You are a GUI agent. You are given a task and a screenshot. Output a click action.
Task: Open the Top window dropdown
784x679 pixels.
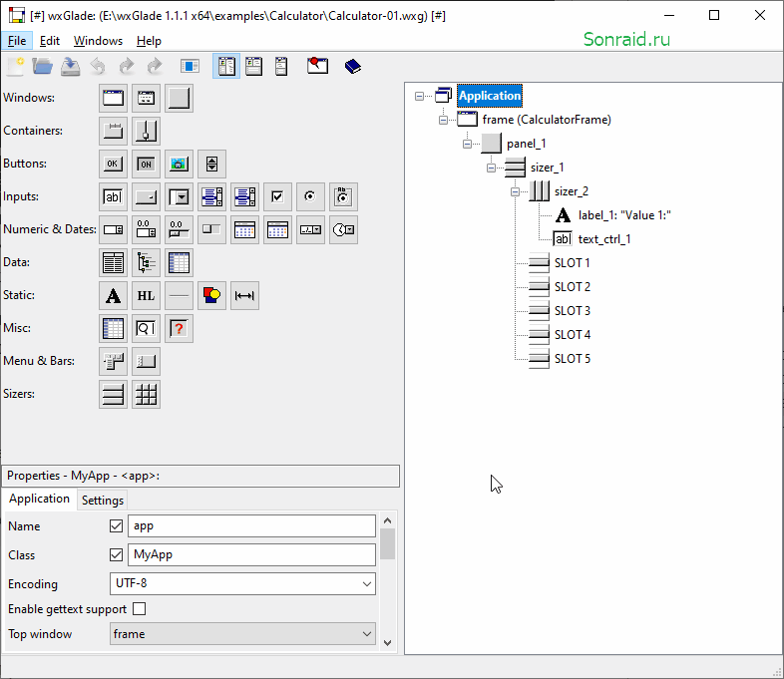242,634
